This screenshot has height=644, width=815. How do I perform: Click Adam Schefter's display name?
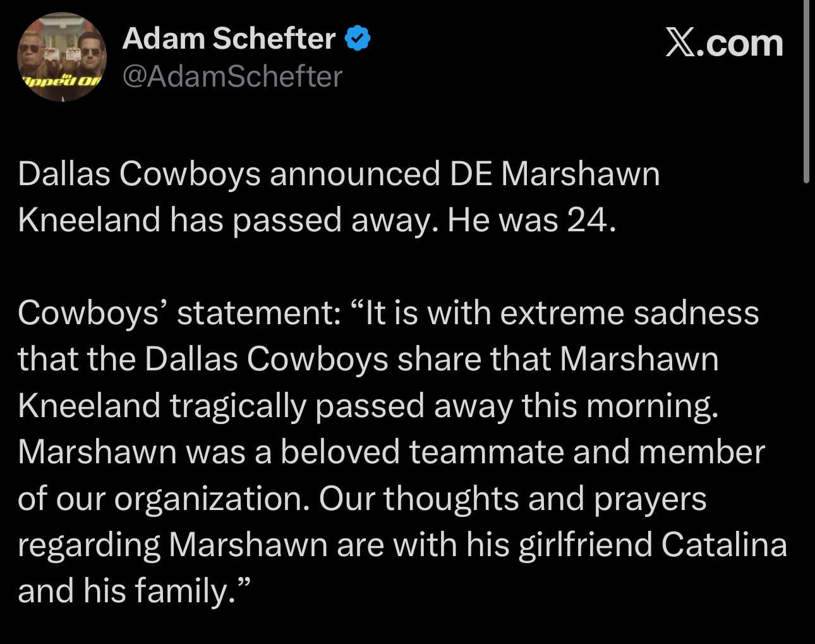tap(229, 38)
